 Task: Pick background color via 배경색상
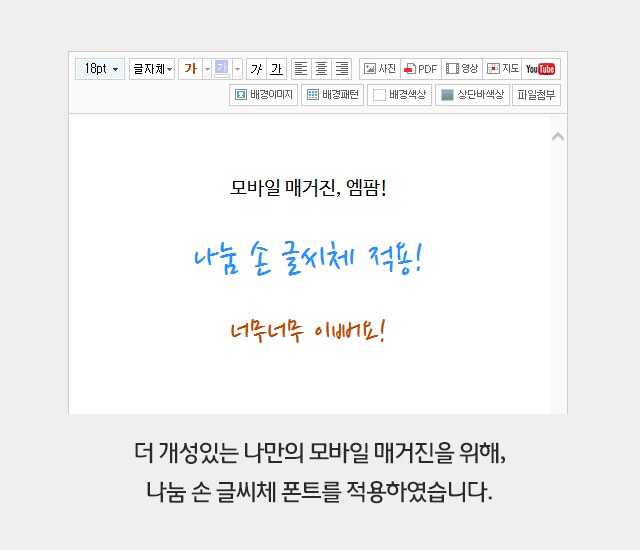[x=400, y=95]
